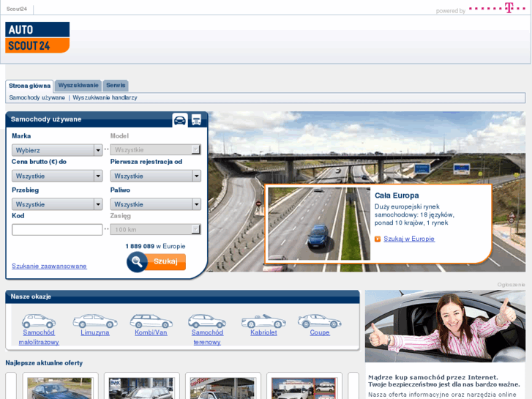Open the first offer thumbnail with blue car
Screen dimensions: 532x399
[60, 388]
